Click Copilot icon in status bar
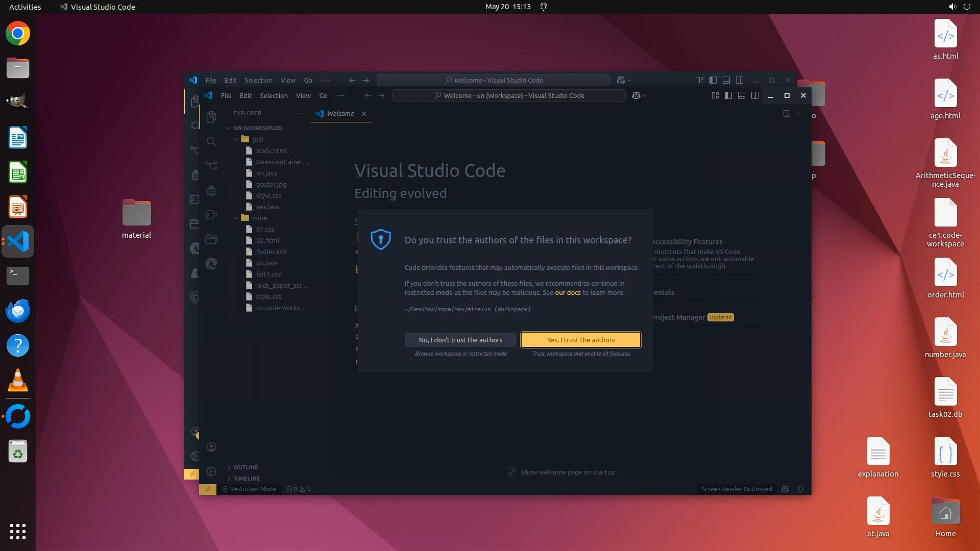 pos(785,489)
